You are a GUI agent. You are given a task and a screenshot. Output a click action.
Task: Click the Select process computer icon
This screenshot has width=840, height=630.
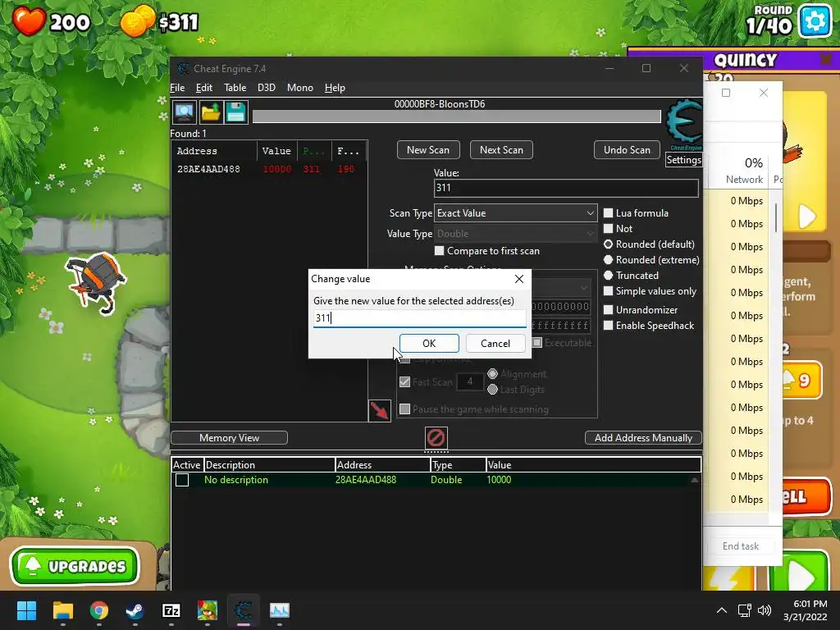coord(185,112)
